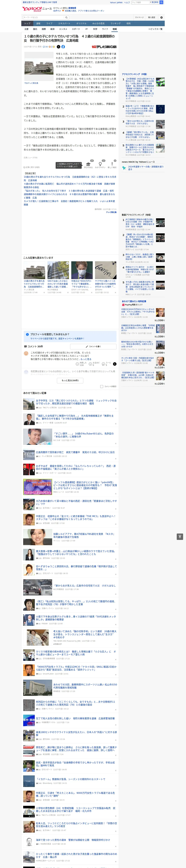The image size is (186, 868).
Task: Click the scroll-to-top arrow button
Action: [180, 536]
